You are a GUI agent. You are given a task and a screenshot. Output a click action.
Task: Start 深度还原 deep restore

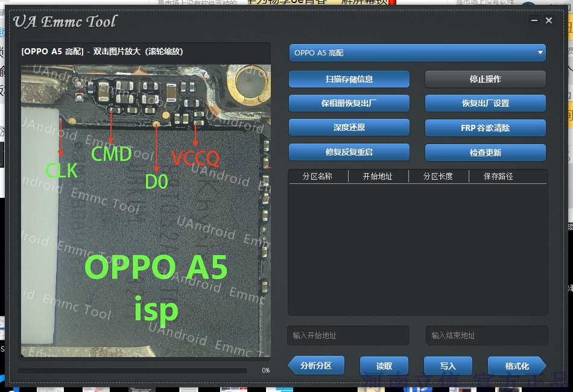point(349,127)
